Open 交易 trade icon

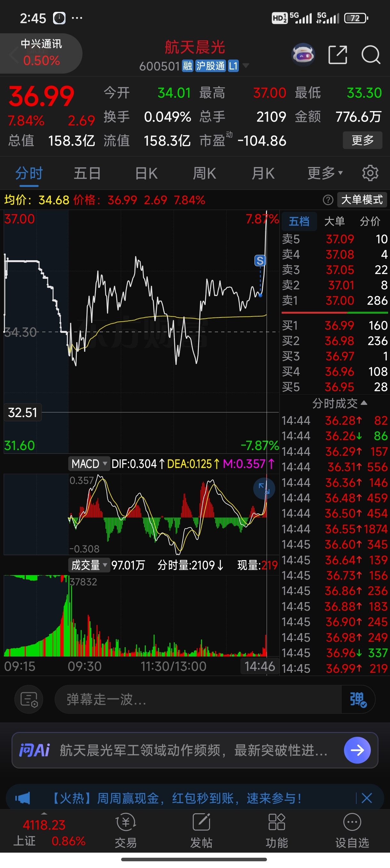coord(126,830)
